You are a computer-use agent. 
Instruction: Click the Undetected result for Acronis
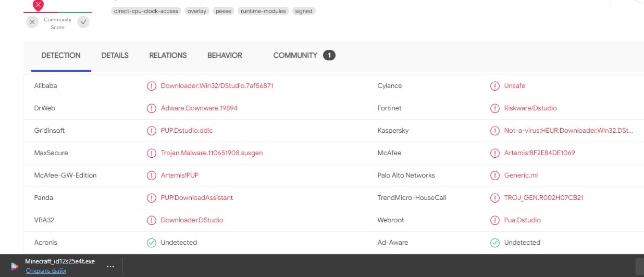tap(179, 243)
